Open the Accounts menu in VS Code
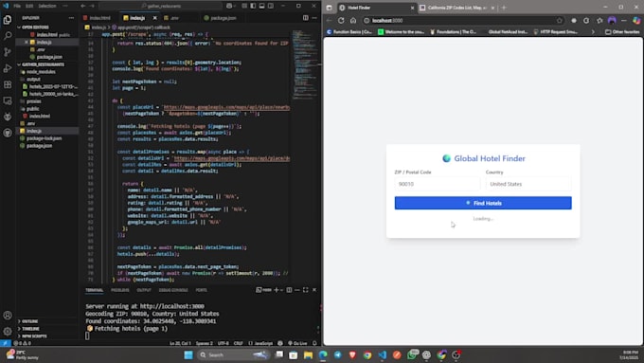Viewport: 644px width, 363px height. point(8,316)
